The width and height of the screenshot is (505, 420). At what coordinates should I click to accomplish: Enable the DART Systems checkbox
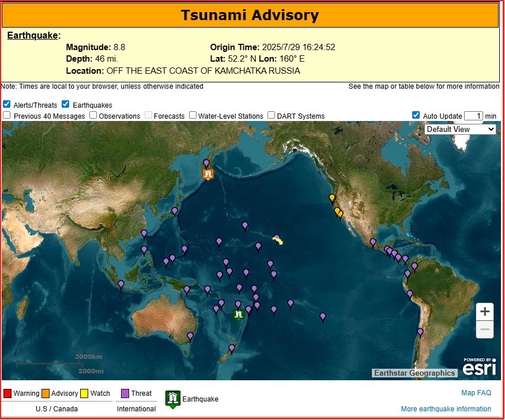point(272,115)
